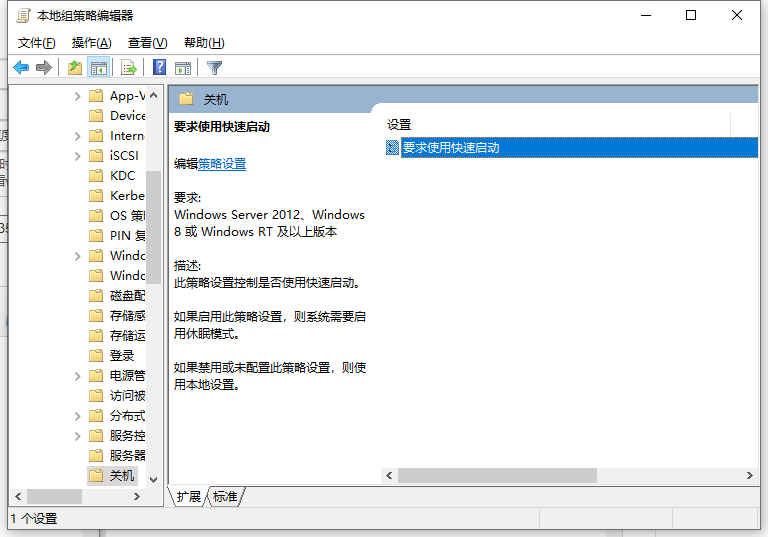
Task: Go back with the blue left arrow
Action: click(21, 68)
